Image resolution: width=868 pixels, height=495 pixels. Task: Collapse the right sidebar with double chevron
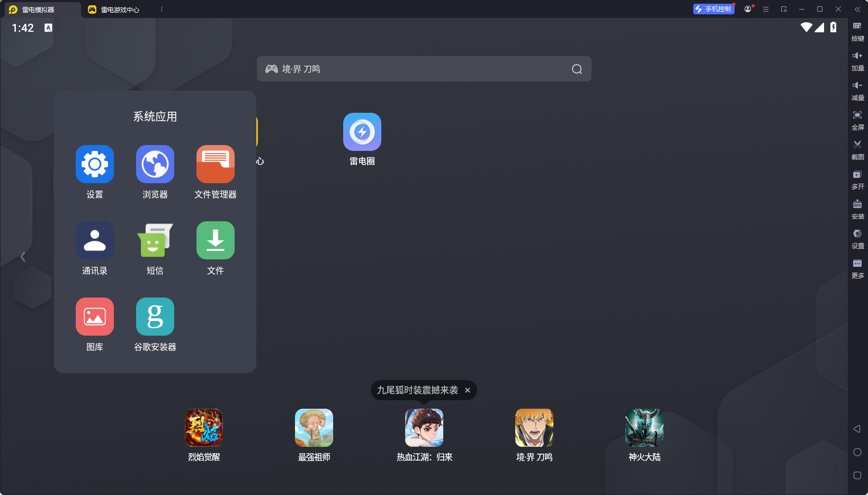pos(857,9)
